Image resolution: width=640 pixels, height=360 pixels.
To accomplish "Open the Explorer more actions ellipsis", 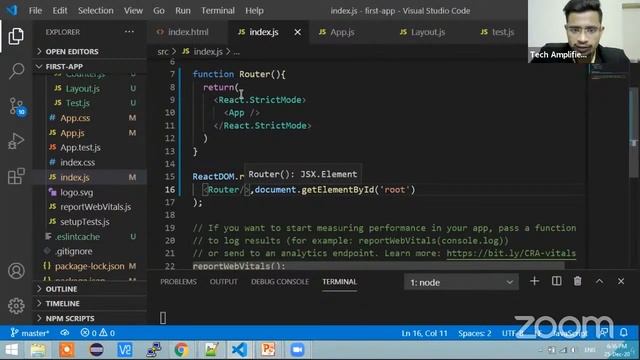I will click(129, 31).
